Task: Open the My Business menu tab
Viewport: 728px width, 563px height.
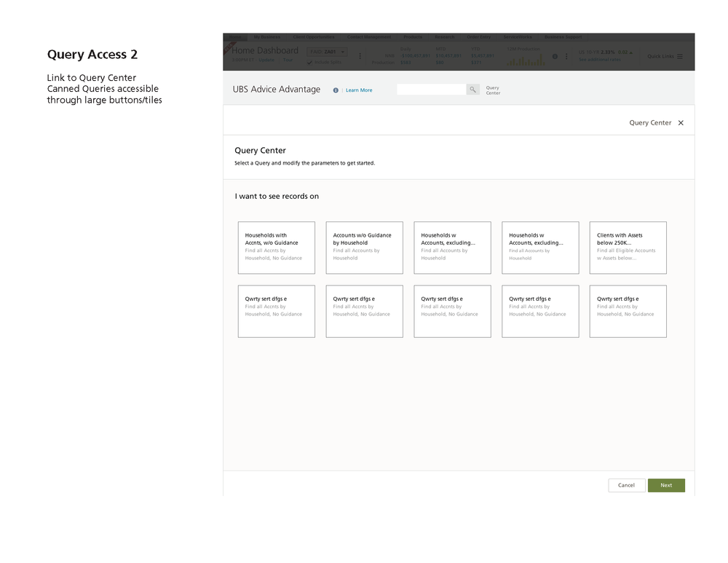Action: click(267, 36)
